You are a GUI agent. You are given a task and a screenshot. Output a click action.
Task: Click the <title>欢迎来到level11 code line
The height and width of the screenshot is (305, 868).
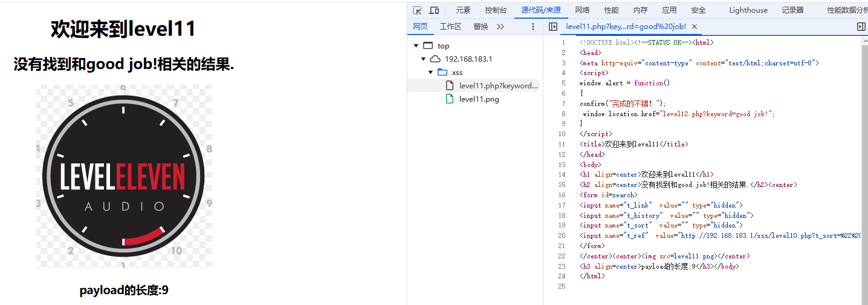633,144
